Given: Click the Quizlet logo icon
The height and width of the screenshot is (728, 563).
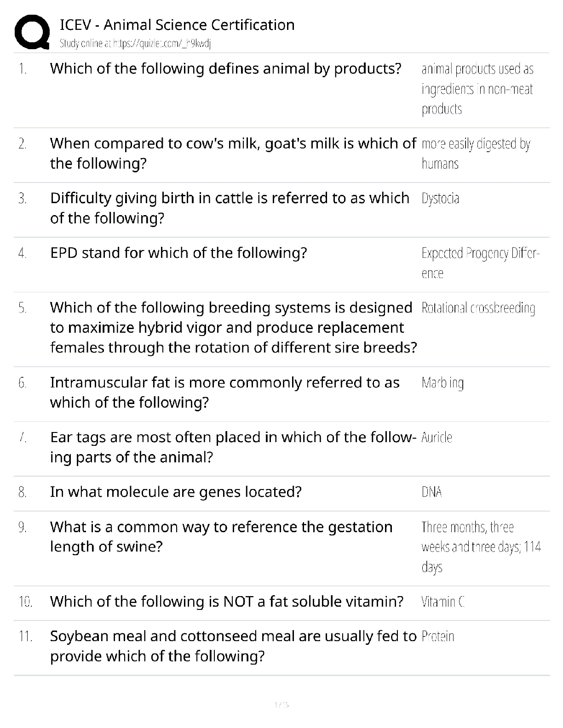Looking at the screenshot, I should point(32,32).
